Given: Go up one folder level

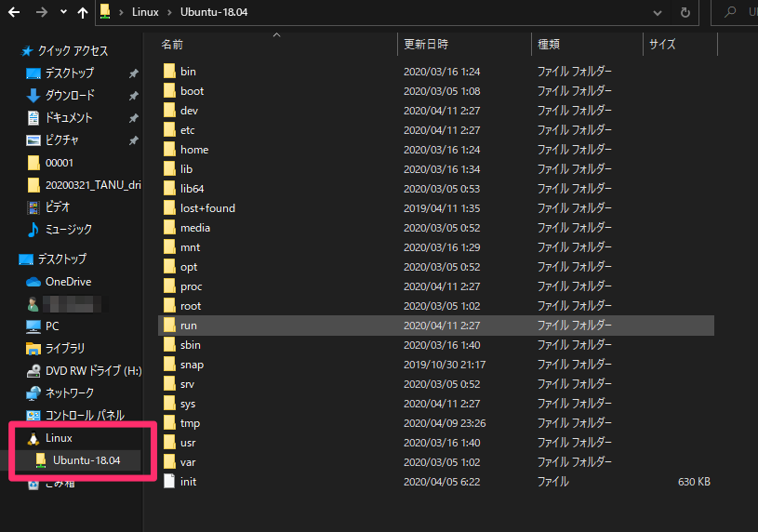Looking at the screenshot, I should [83, 13].
